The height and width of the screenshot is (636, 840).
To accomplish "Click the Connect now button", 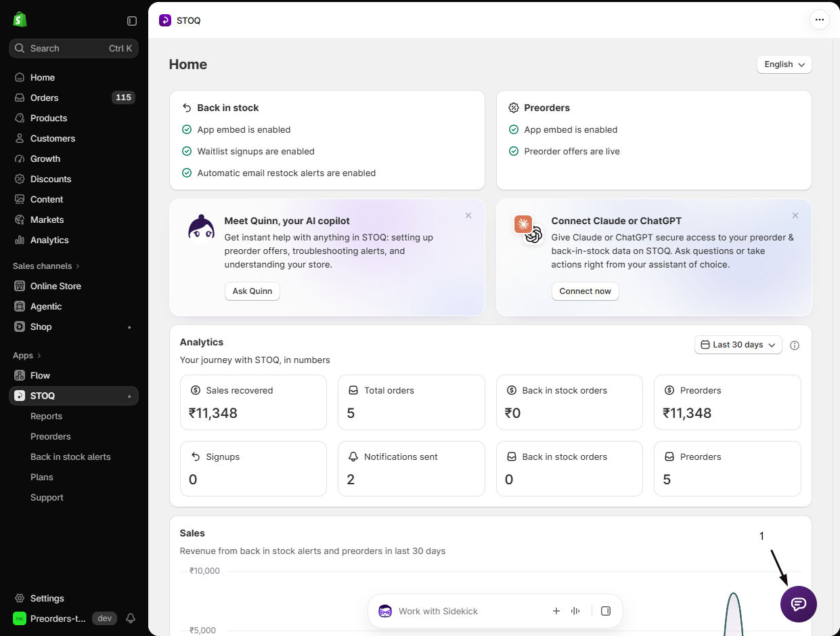I will tap(585, 291).
